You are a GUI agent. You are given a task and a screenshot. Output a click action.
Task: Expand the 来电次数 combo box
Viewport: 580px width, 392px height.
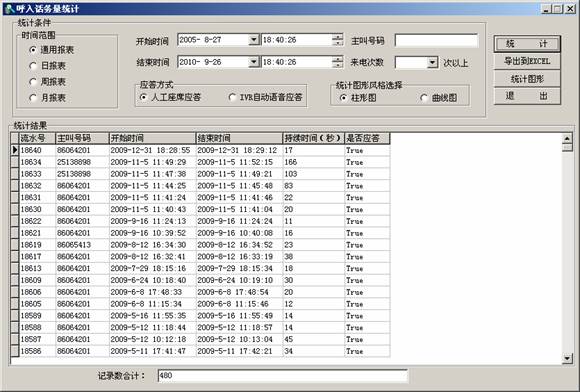pyautogui.click(x=432, y=62)
